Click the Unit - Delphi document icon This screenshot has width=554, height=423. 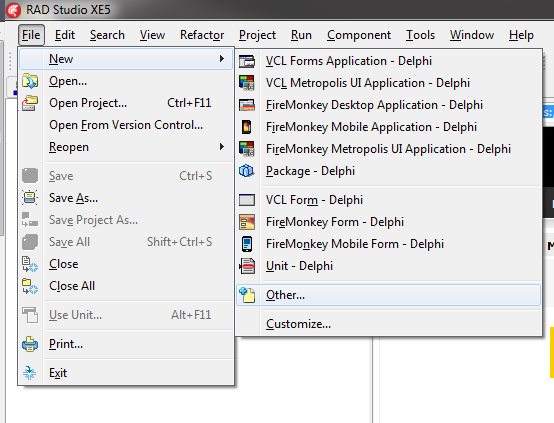pos(247,266)
